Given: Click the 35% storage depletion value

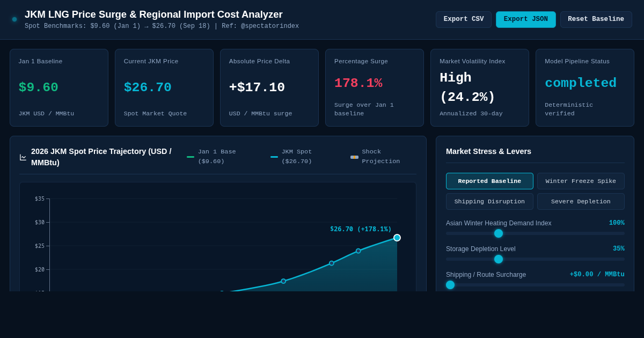Looking at the screenshot, I should [619, 249].
